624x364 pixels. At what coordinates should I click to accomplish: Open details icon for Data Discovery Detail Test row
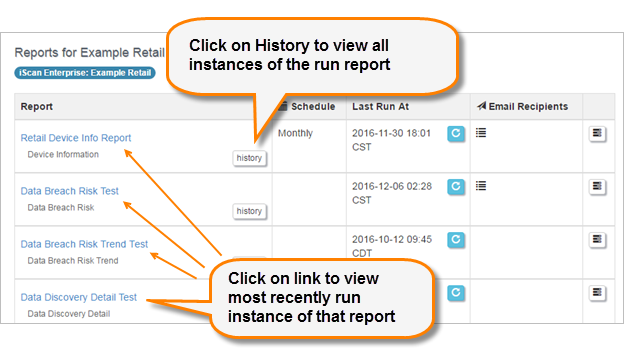point(597,293)
